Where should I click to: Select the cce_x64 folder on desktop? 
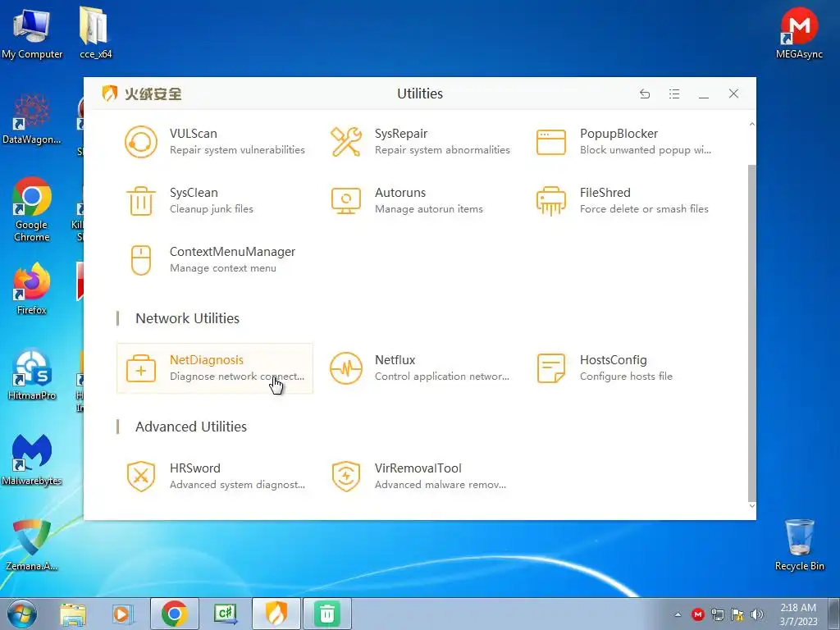pyautogui.click(x=95, y=34)
